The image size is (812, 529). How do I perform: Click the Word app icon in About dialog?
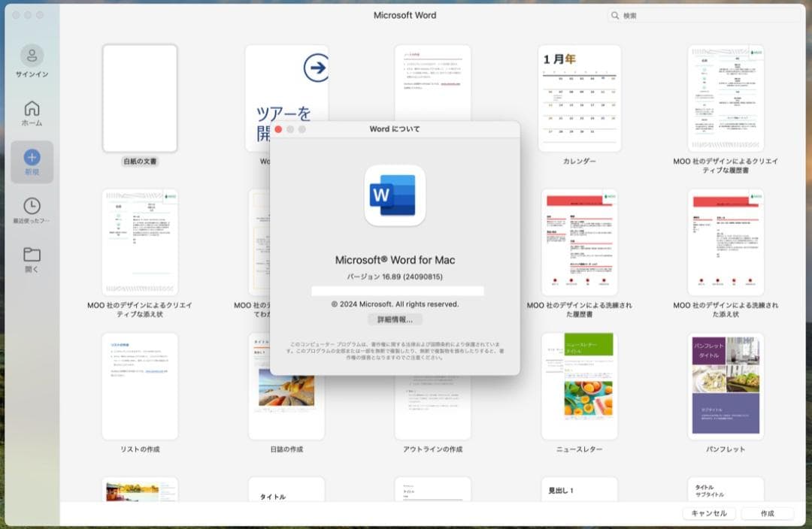pos(394,196)
